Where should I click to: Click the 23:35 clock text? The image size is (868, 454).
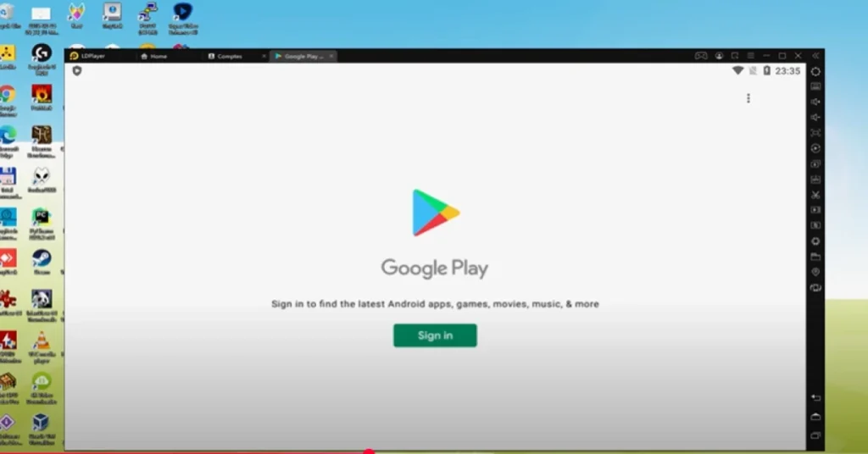tap(787, 71)
